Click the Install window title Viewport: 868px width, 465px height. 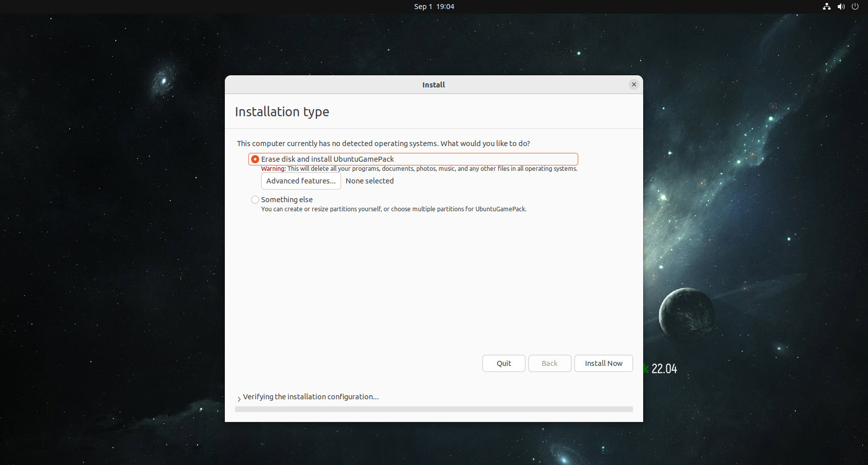point(433,85)
